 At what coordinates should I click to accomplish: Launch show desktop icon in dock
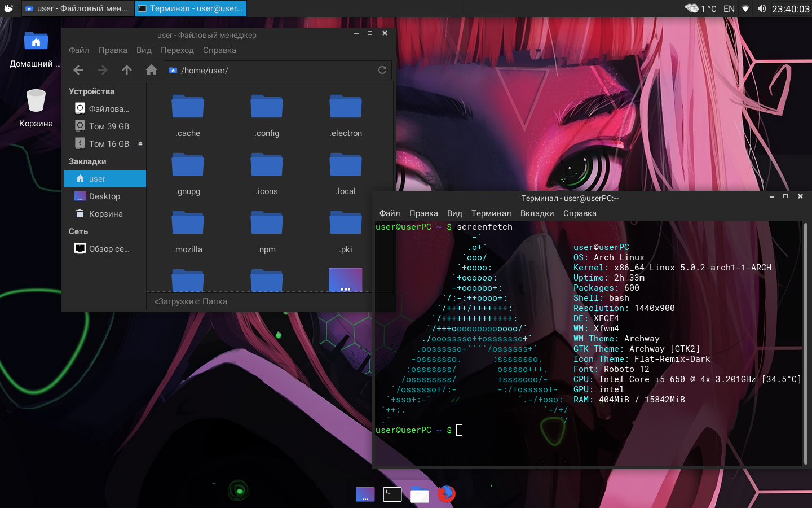tap(365, 494)
